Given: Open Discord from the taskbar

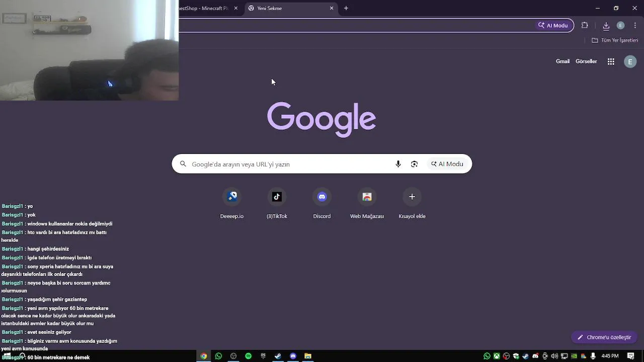Looking at the screenshot, I should [x=293, y=356].
